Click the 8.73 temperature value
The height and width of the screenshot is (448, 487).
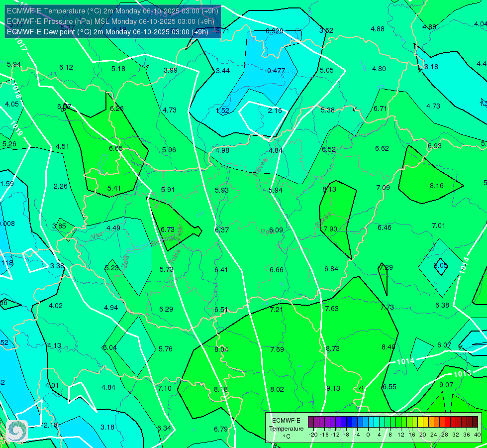(333, 348)
